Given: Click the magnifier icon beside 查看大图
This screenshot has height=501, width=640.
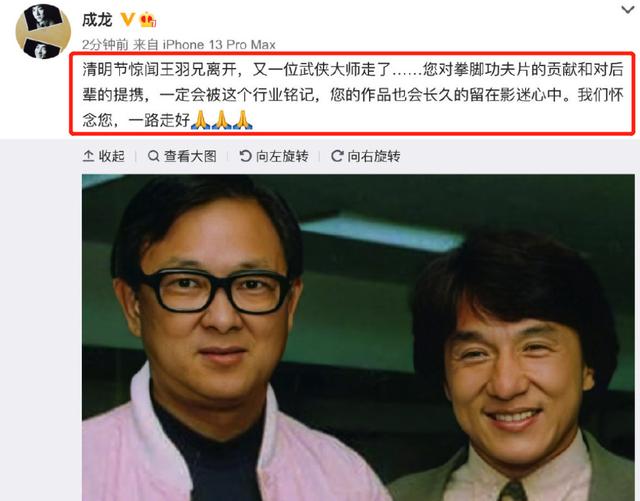Looking at the screenshot, I should point(153,156).
